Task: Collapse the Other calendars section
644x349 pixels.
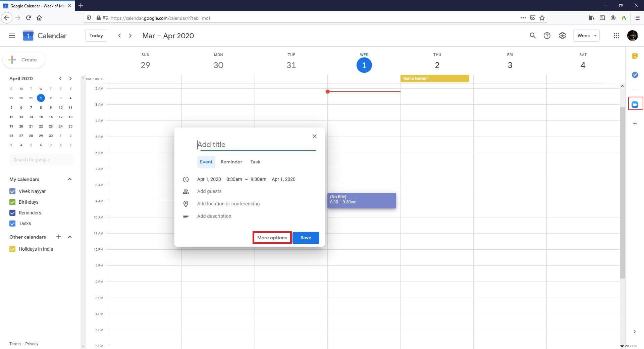Action: click(x=70, y=237)
